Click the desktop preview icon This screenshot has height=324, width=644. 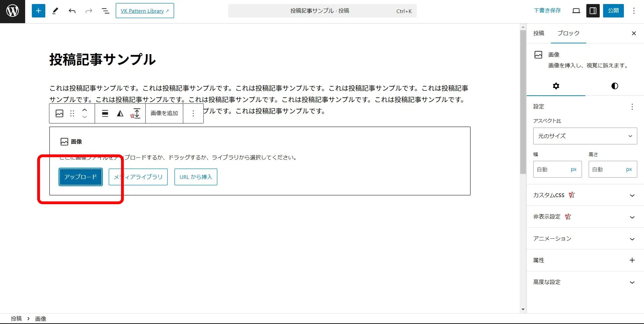pyautogui.click(x=576, y=10)
